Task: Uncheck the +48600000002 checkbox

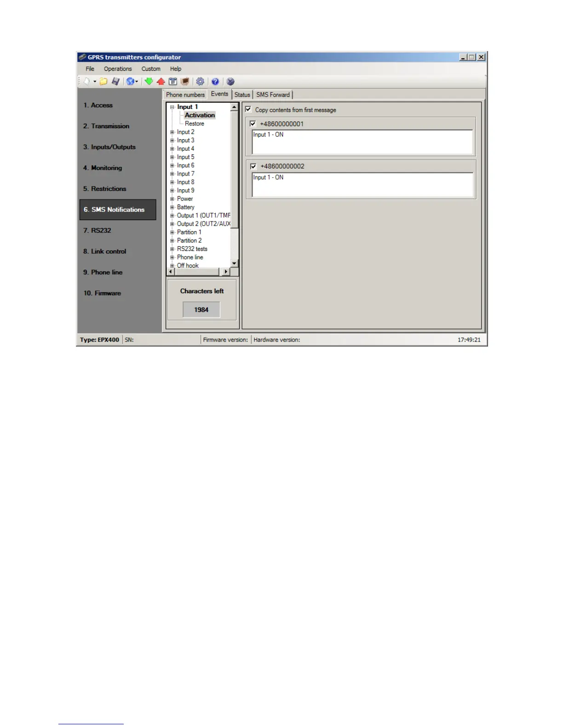Action: 253,166
